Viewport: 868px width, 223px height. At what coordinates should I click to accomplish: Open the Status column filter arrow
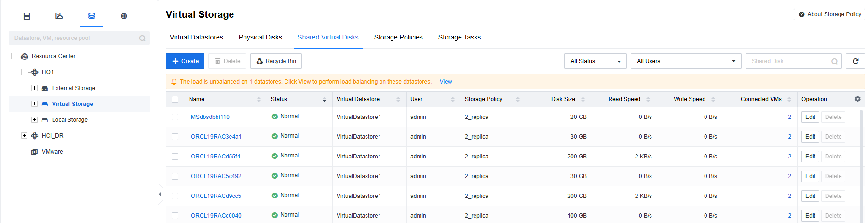[x=325, y=100]
